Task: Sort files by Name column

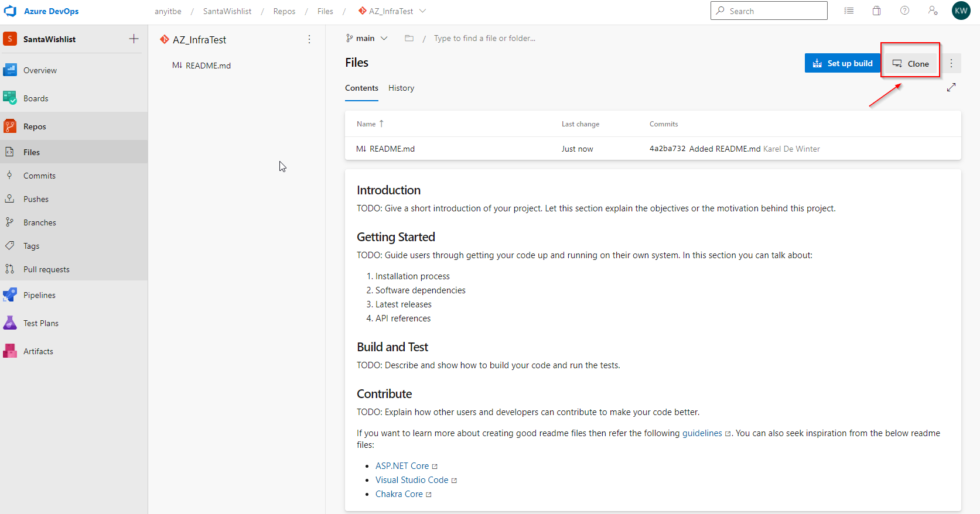Action: pyautogui.click(x=370, y=124)
